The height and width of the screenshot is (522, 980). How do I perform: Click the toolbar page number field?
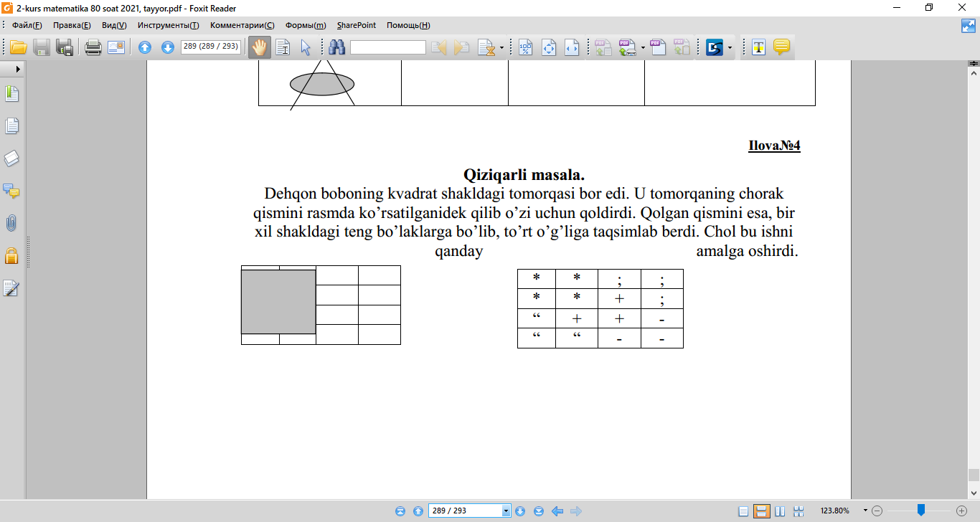211,47
